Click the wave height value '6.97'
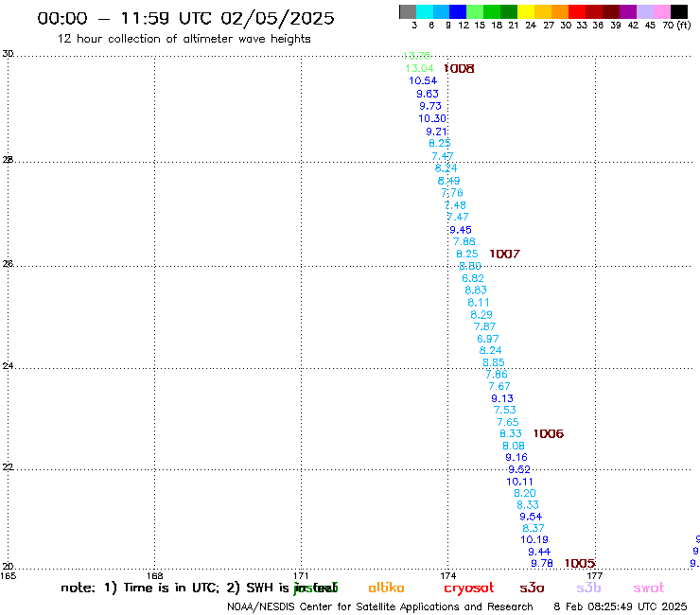700x615 pixels. (487, 339)
